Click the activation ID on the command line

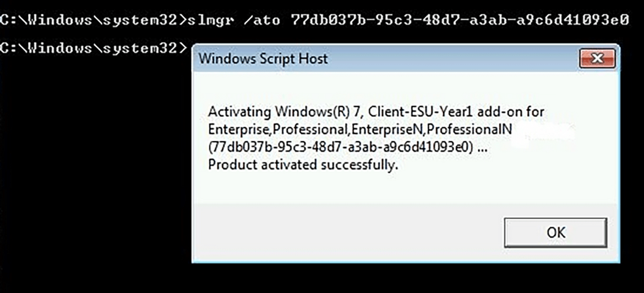pyautogui.click(x=460, y=19)
